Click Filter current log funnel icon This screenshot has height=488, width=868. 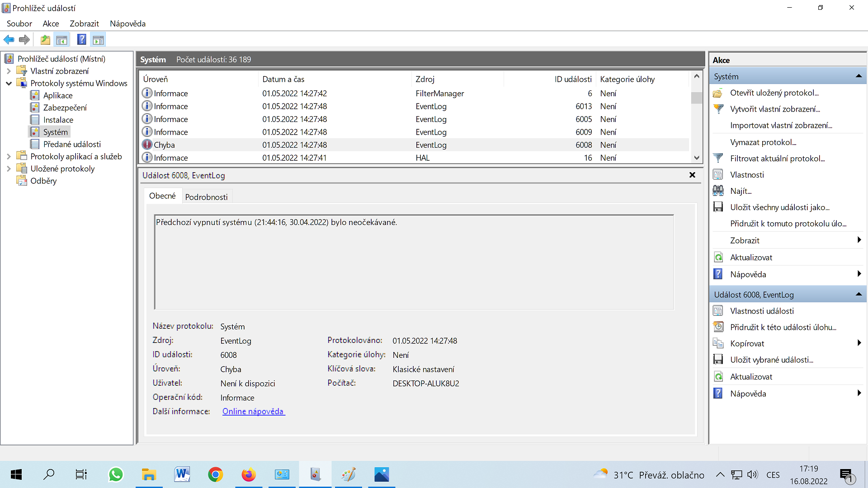click(718, 158)
